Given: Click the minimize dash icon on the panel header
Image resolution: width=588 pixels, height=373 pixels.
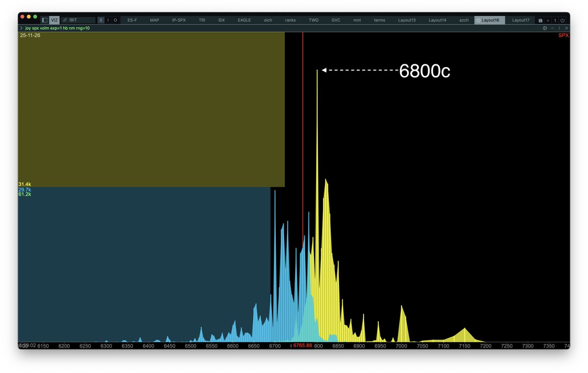Looking at the screenshot, I should [552, 28].
